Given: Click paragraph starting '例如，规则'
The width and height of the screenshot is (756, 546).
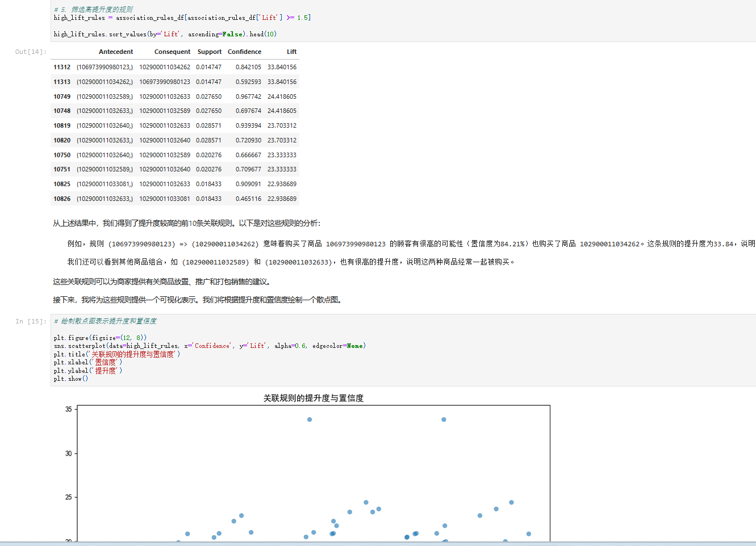Looking at the screenshot, I should click(x=411, y=244).
